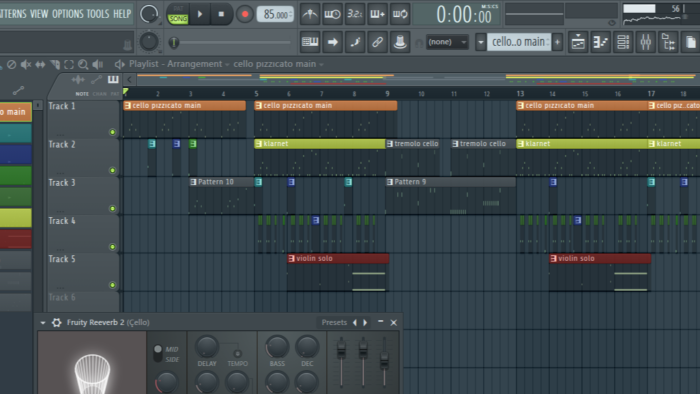700x394 pixels.
Task: Click the link-to-controller chain icon
Action: coord(377,42)
